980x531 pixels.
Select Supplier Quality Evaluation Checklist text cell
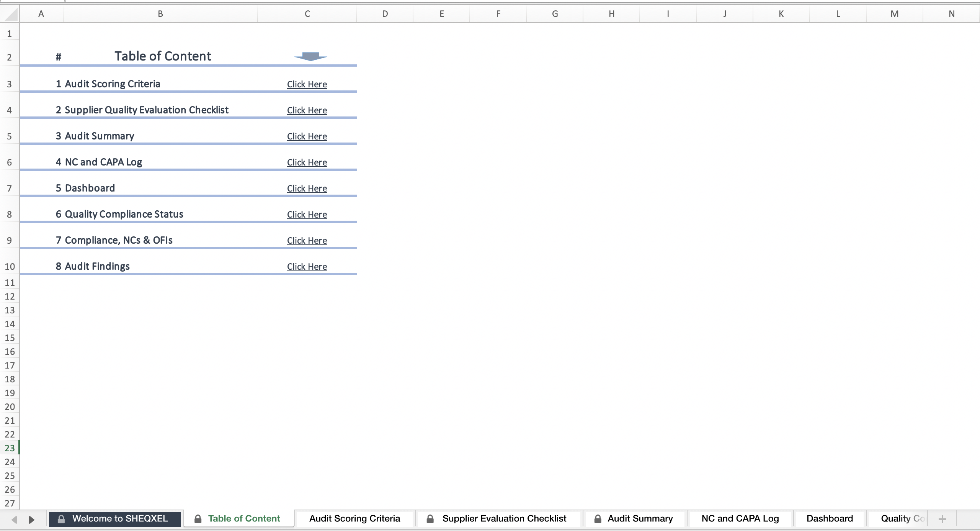[147, 110]
